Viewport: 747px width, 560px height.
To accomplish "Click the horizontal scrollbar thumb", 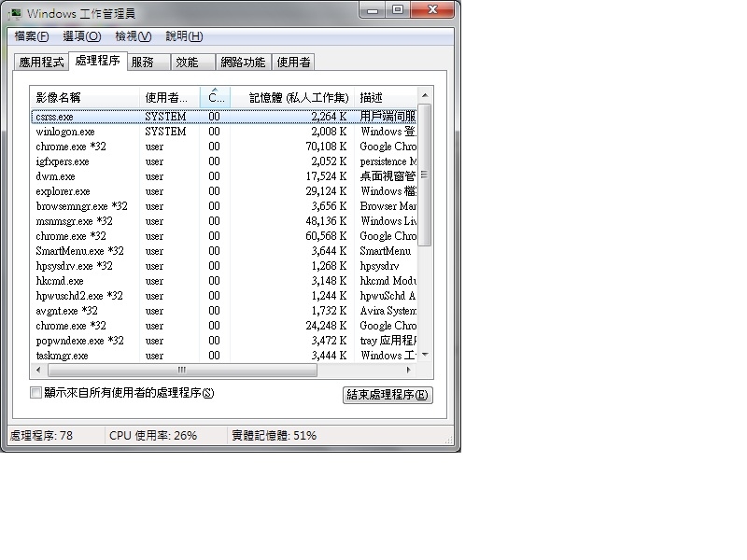I will (182, 370).
